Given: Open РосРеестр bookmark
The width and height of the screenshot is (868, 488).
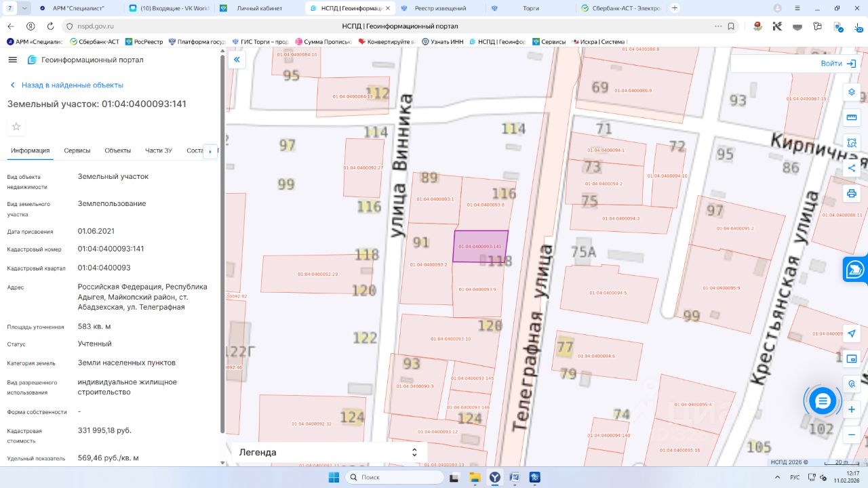Looking at the screenshot, I should tap(144, 41).
